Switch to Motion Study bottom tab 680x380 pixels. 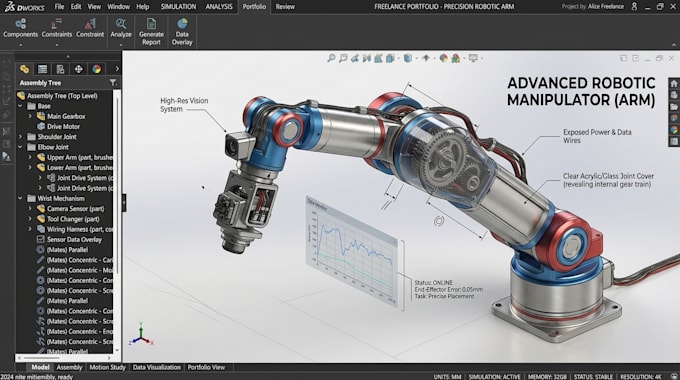coord(108,367)
